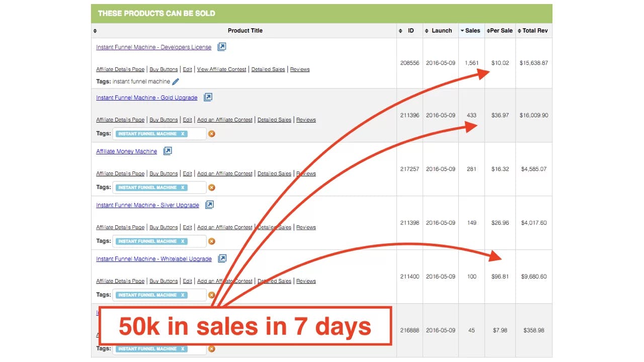Open external link icon for Gold Upgrade

208,97
